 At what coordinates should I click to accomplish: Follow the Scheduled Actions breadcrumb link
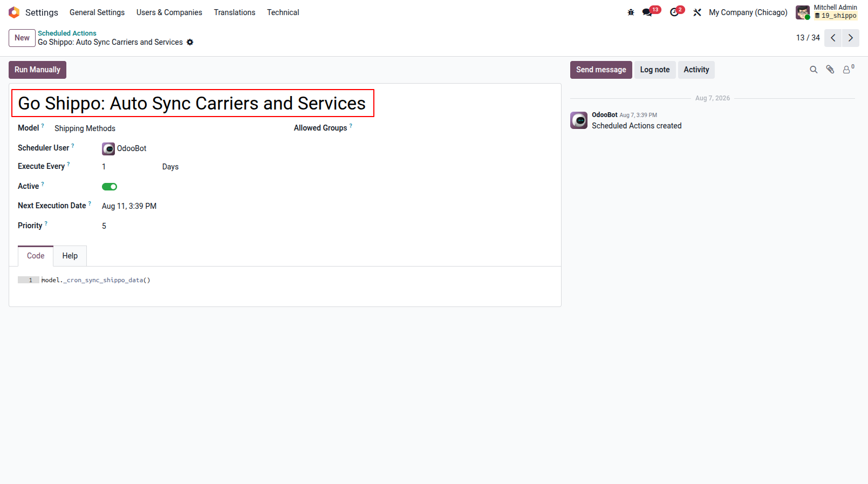coord(67,33)
